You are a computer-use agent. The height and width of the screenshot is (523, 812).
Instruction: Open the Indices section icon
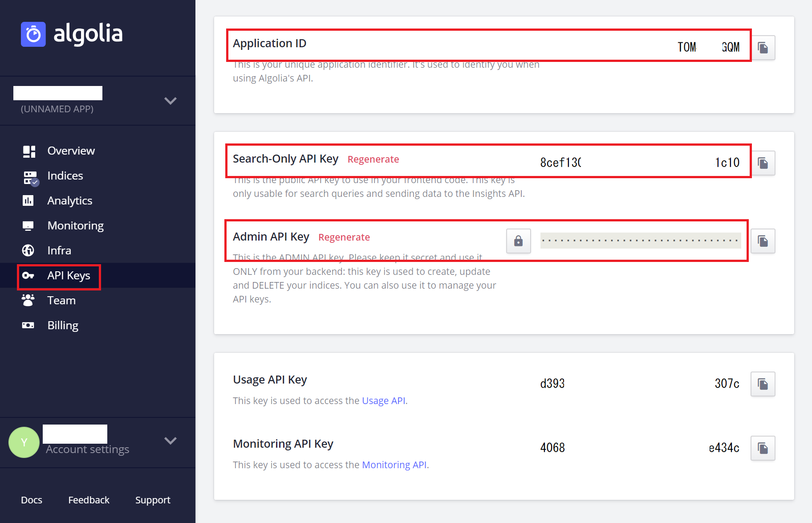pos(28,176)
